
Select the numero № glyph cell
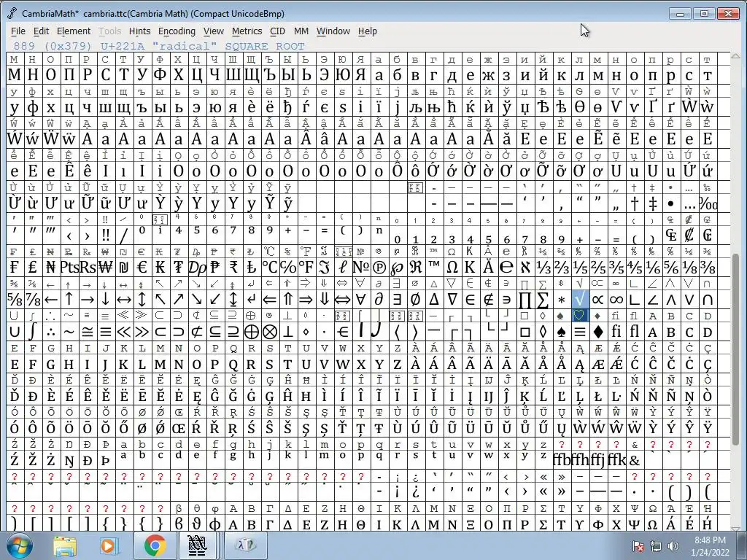point(360,267)
